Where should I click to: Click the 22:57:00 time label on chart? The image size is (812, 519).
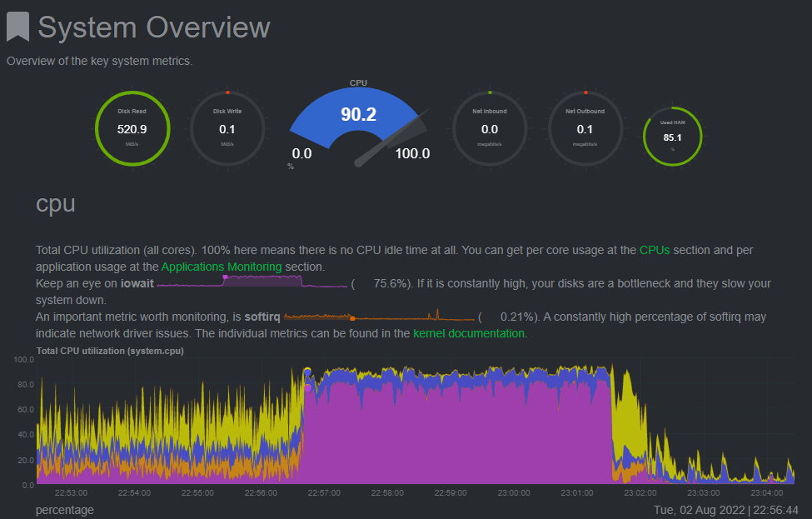point(324,493)
